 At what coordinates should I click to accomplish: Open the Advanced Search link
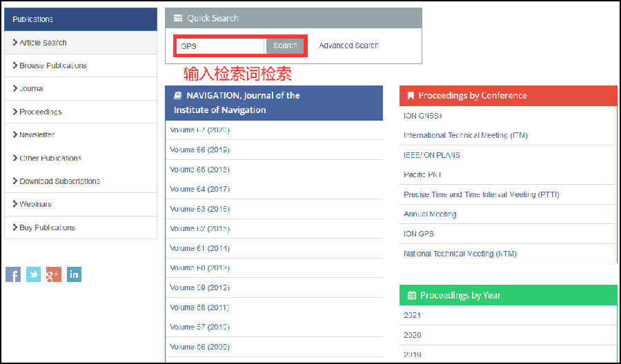click(x=348, y=45)
